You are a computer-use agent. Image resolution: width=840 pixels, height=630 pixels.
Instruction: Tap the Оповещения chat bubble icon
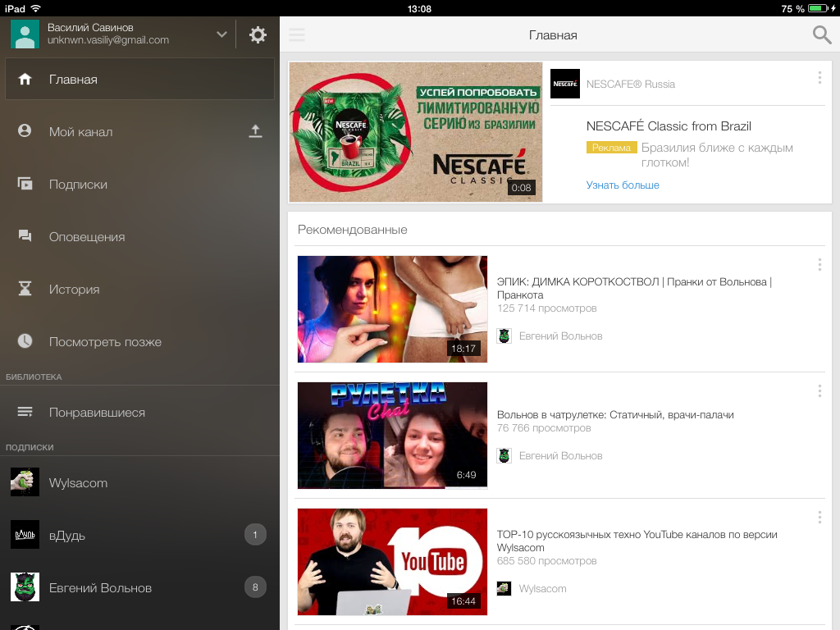pyautogui.click(x=25, y=235)
